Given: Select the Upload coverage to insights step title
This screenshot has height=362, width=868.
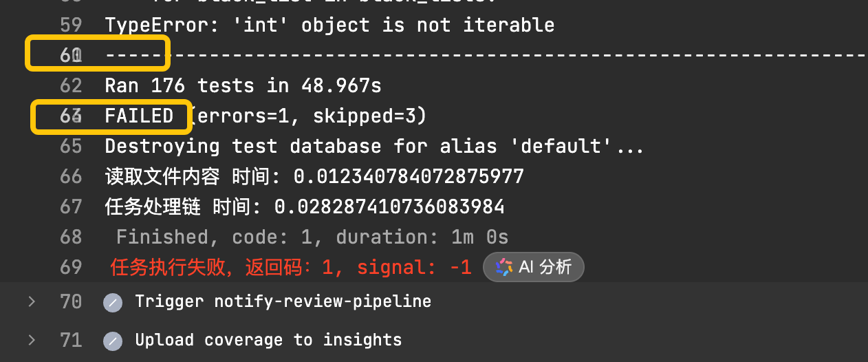Looking at the screenshot, I should coord(268,340).
